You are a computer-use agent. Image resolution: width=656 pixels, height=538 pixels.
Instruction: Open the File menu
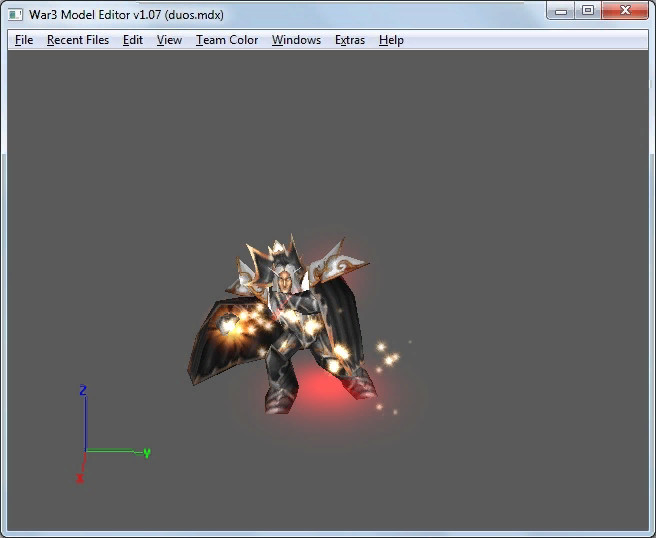pyautogui.click(x=24, y=40)
